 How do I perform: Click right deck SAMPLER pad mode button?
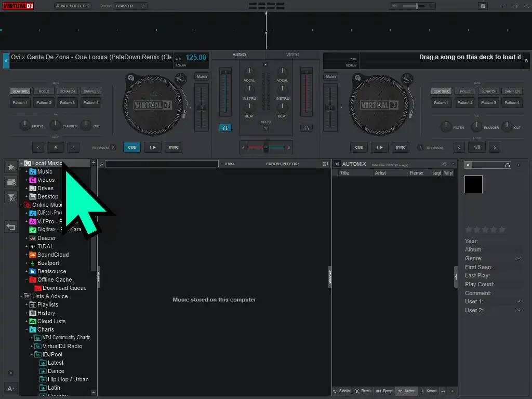tap(512, 91)
